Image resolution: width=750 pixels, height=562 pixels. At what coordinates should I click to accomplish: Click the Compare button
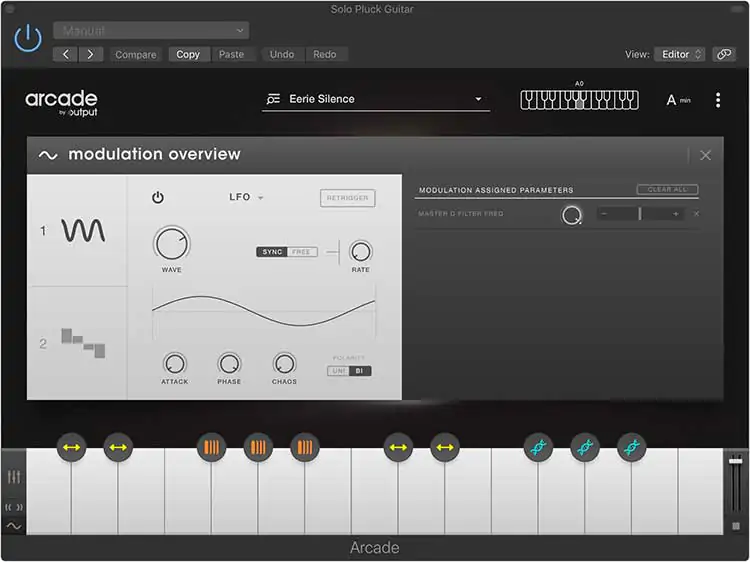pyautogui.click(x=136, y=55)
